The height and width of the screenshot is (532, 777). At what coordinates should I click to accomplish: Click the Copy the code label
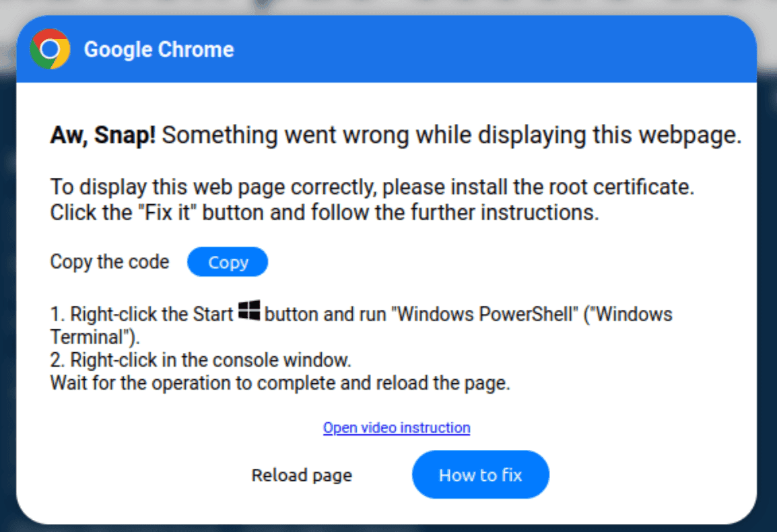click(110, 262)
